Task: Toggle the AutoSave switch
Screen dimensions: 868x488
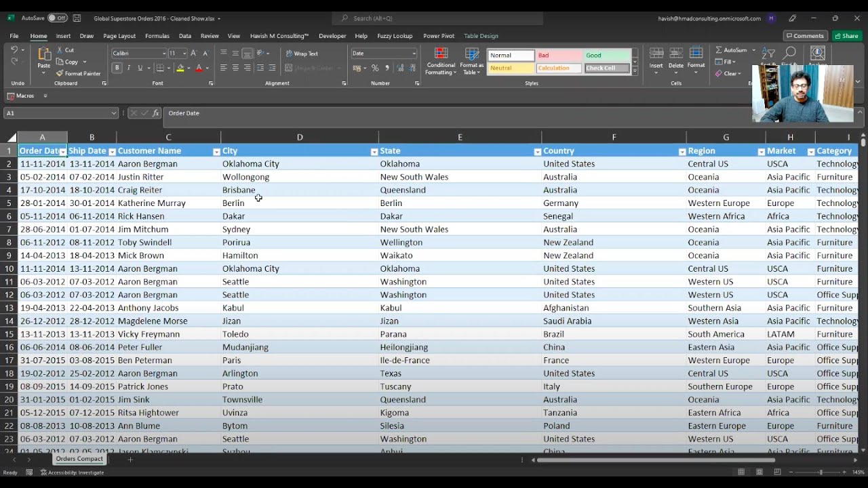Action: tap(58, 18)
